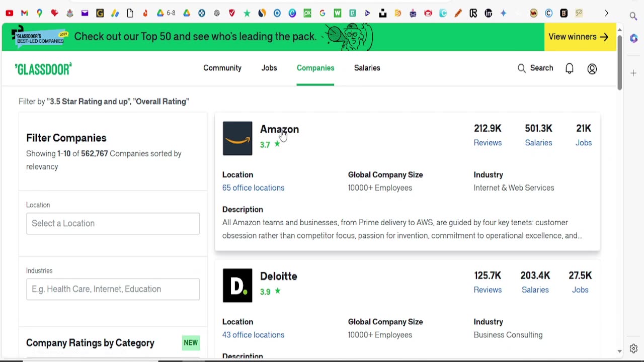Open the YouTube bookmark icon
This screenshot has height=362, width=644.
[9, 14]
